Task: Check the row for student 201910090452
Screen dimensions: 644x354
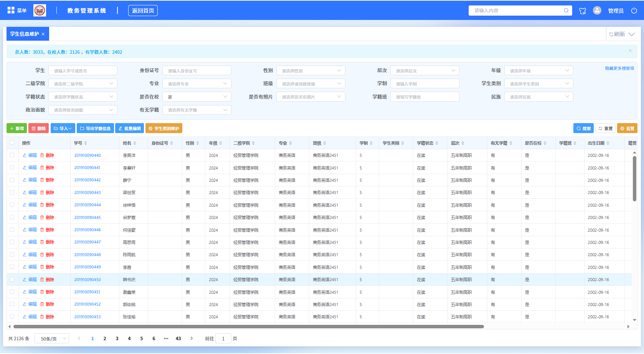Action: (12, 304)
